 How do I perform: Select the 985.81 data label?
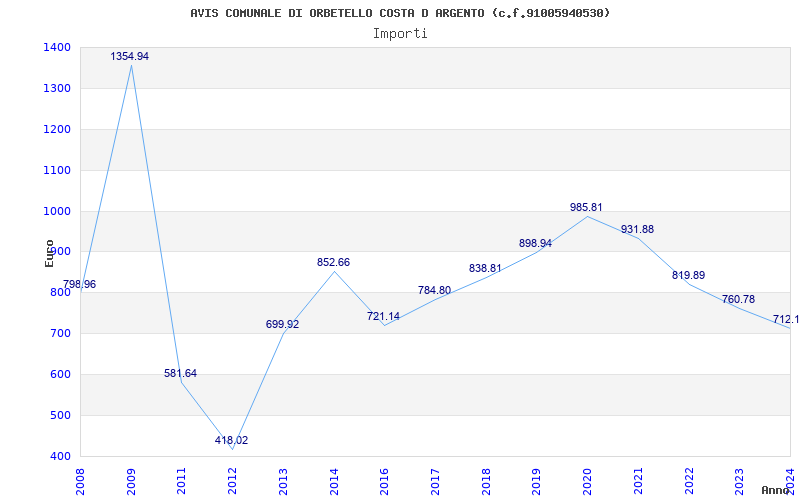(586, 208)
